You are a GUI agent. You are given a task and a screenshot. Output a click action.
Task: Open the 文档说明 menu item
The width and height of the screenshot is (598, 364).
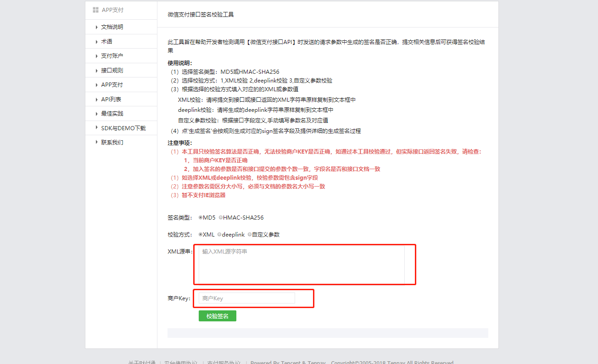[x=112, y=27]
